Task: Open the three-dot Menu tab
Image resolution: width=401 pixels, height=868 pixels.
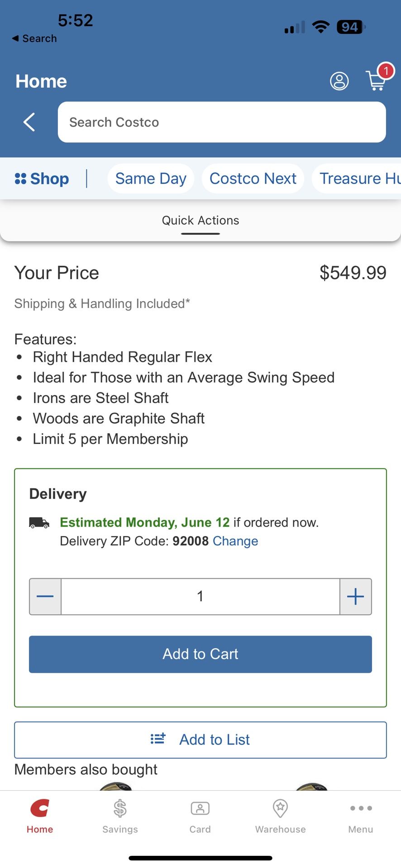Action: tap(361, 816)
